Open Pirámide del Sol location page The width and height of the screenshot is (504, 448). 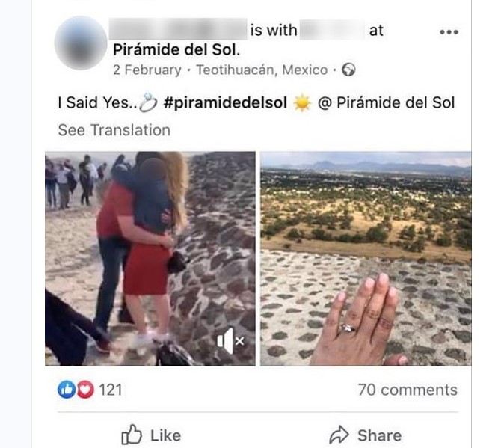pos(176,50)
